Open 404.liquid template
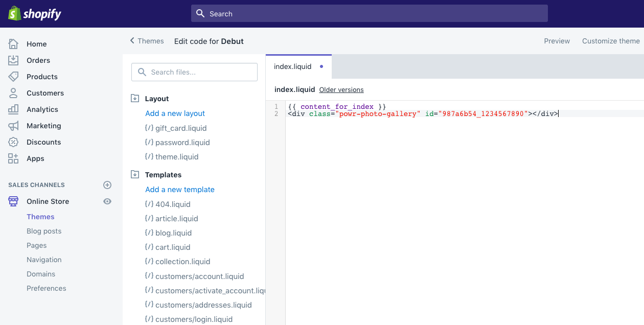Screen dimensions: 644x325 coord(173,204)
